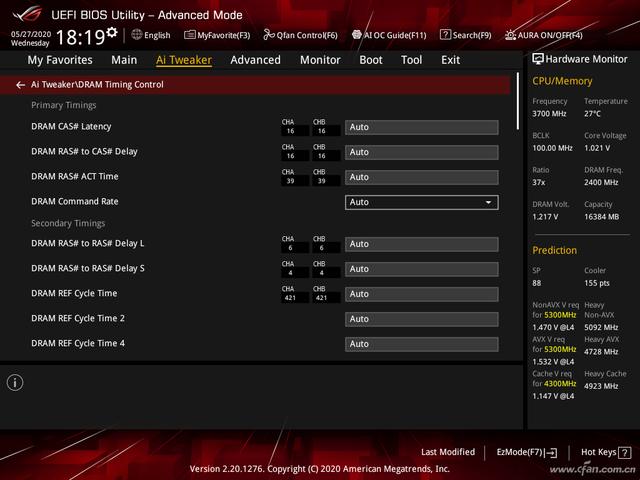The width and height of the screenshot is (640, 480).
Task: Switch to the Main tab
Action: click(x=124, y=60)
